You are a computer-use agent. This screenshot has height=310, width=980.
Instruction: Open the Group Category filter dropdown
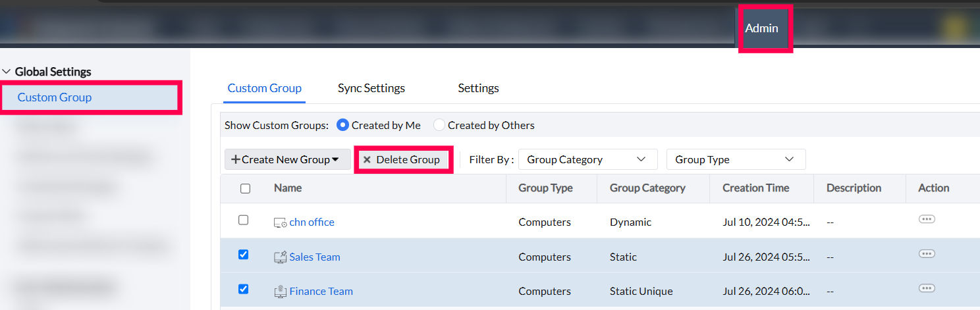(x=587, y=159)
